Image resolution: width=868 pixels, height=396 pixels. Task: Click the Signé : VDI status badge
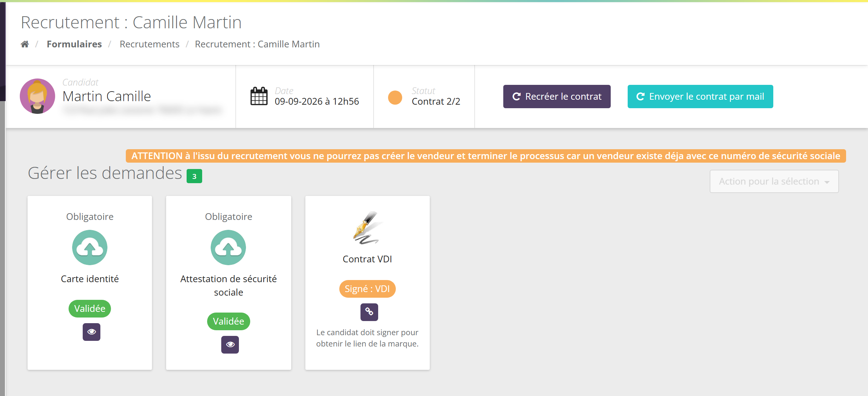pyautogui.click(x=368, y=289)
